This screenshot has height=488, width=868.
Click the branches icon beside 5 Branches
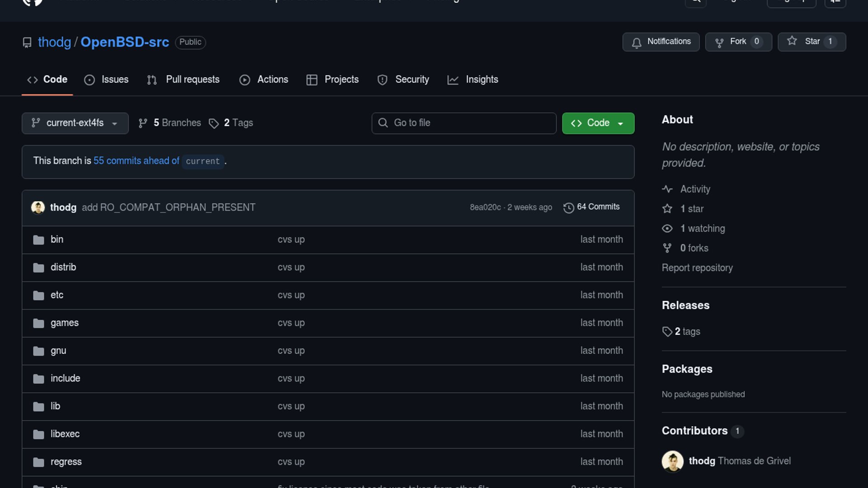[143, 123]
